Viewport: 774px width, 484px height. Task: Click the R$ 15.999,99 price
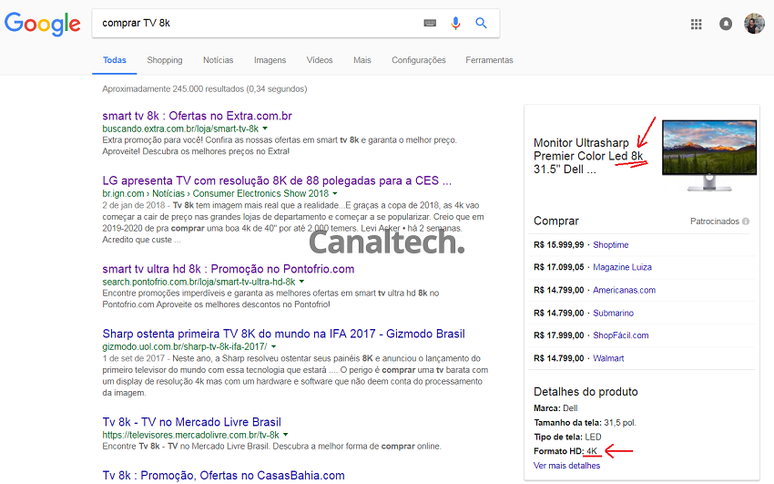pyautogui.click(x=559, y=245)
